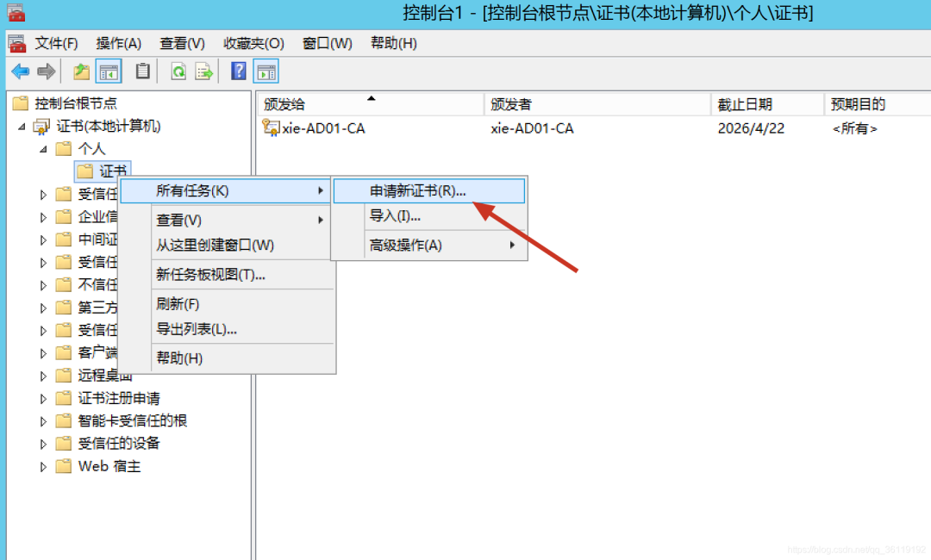The height and width of the screenshot is (560, 931).
Task: Open the 高级操作(A) submenu
Action: [x=405, y=245]
